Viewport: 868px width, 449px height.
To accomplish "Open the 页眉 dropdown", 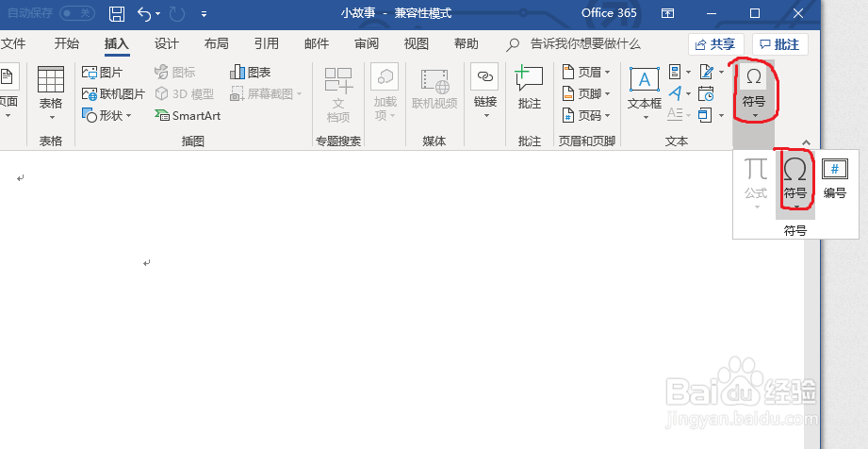I will [x=586, y=72].
